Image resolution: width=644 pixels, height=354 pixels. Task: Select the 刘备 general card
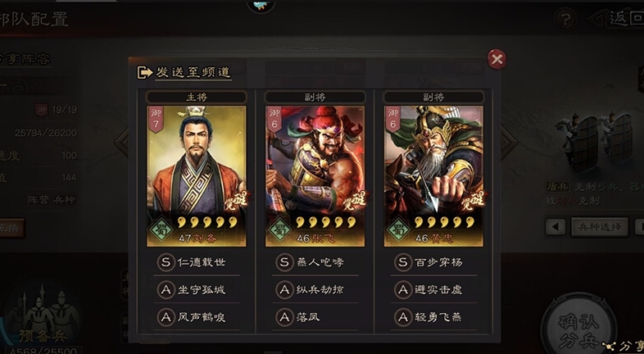point(197,176)
